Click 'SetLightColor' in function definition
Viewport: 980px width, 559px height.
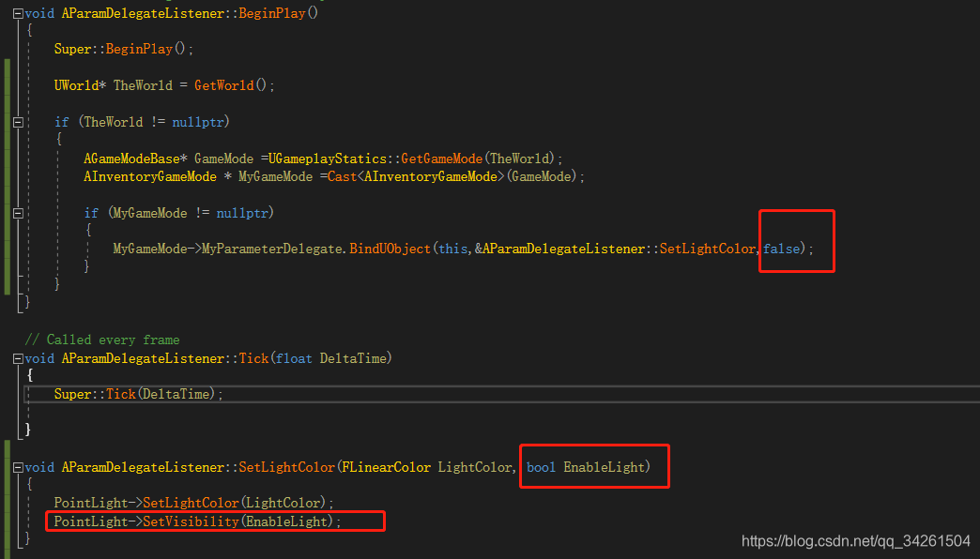[x=287, y=467]
